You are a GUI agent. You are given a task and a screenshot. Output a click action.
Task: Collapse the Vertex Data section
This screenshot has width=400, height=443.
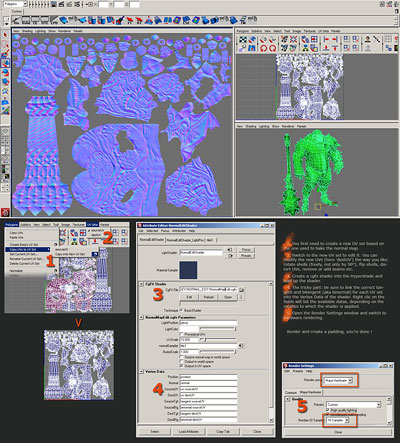click(142, 372)
